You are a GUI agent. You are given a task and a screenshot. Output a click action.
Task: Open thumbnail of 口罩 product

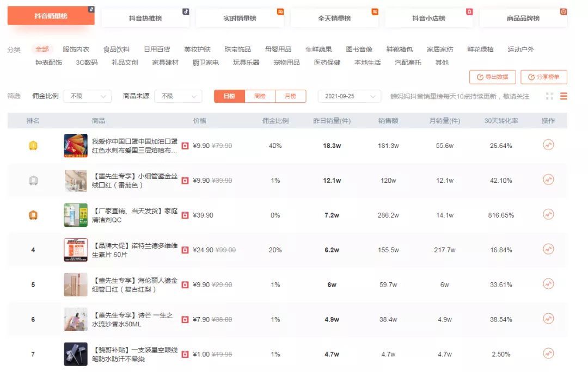coord(75,146)
